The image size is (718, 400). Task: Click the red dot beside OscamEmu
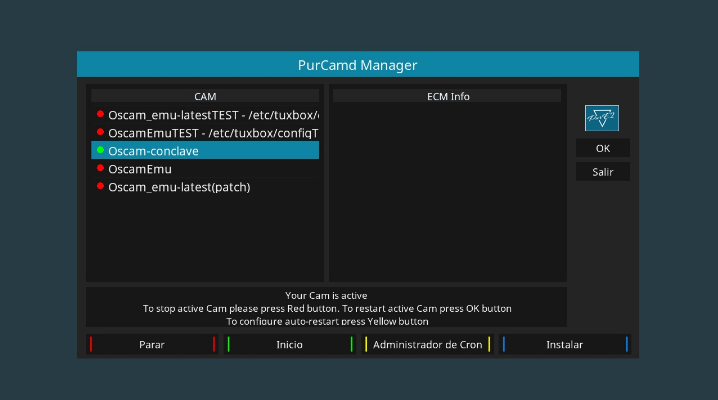[x=100, y=169]
